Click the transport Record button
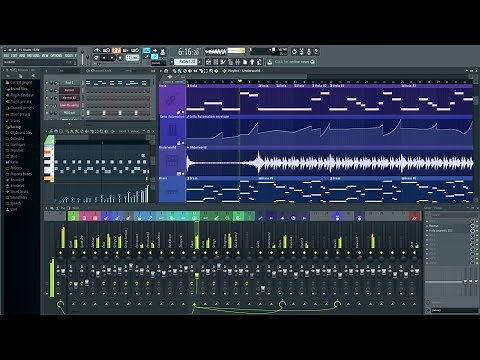Image resolution: width=480 pixels, height=360 pixels. [120, 58]
